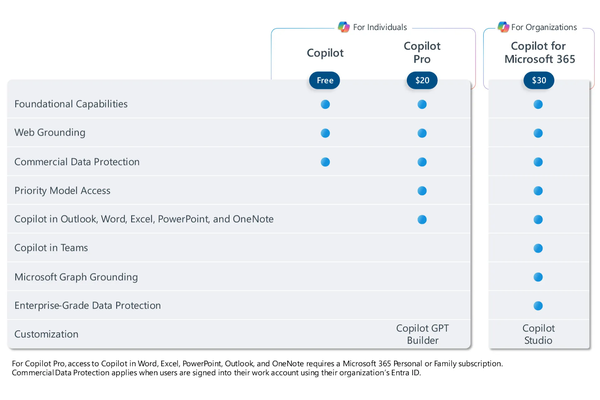Click the Copilot Studio text

[x=538, y=334]
